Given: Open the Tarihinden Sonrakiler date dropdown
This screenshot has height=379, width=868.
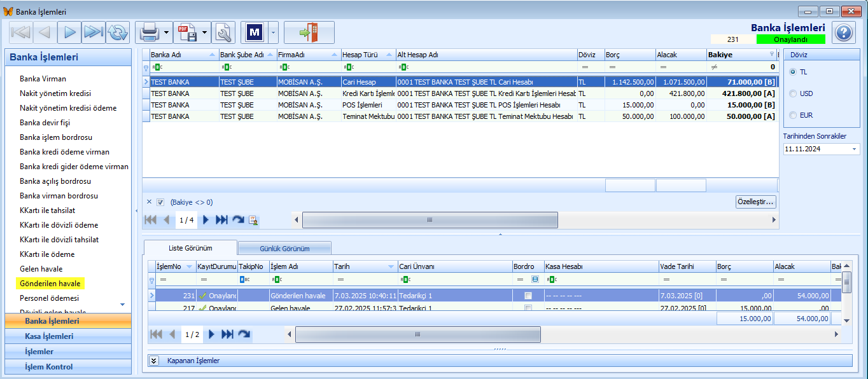Looking at the screenshot, I should 853,149.
